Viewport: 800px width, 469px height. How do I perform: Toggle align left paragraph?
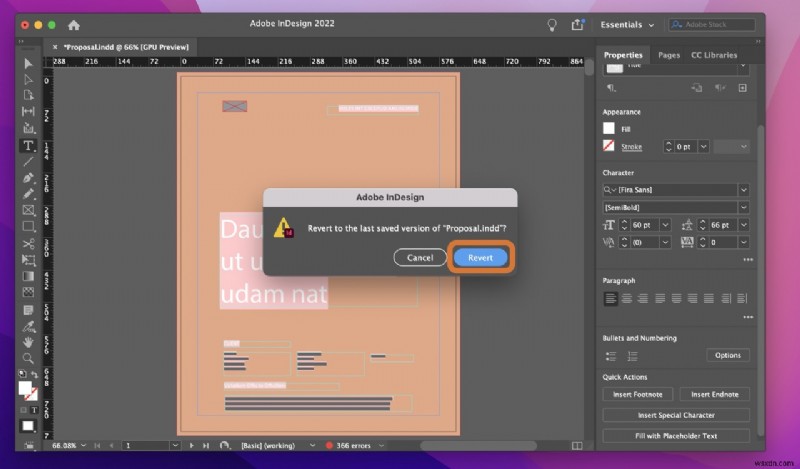tap(611, 299)
